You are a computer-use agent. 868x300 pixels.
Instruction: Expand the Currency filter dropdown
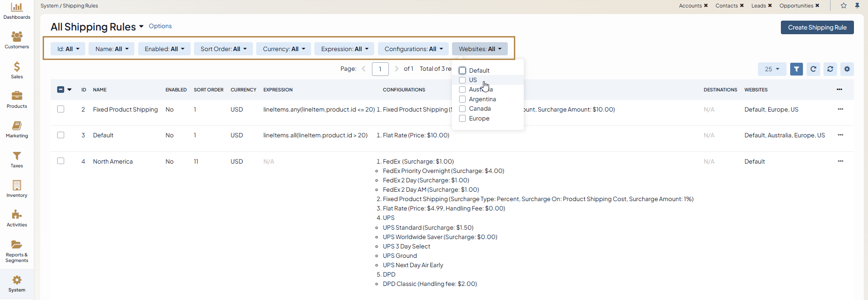283,49
